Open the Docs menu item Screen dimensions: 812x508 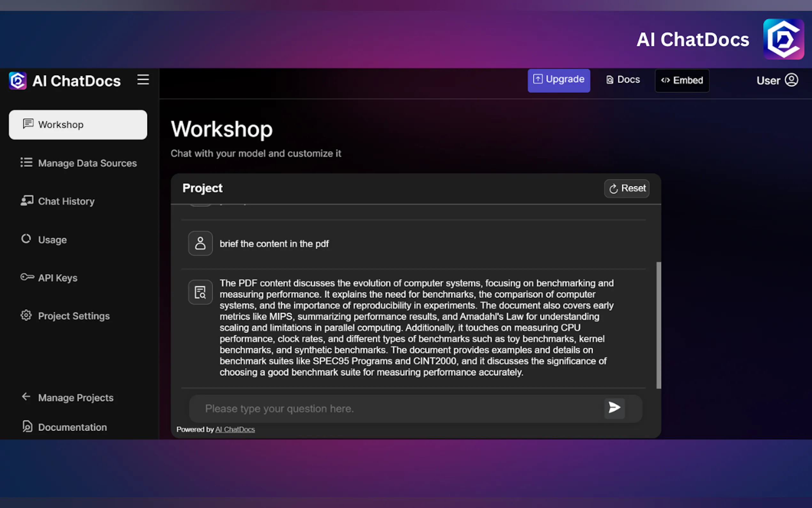click(x=623, y=80)
